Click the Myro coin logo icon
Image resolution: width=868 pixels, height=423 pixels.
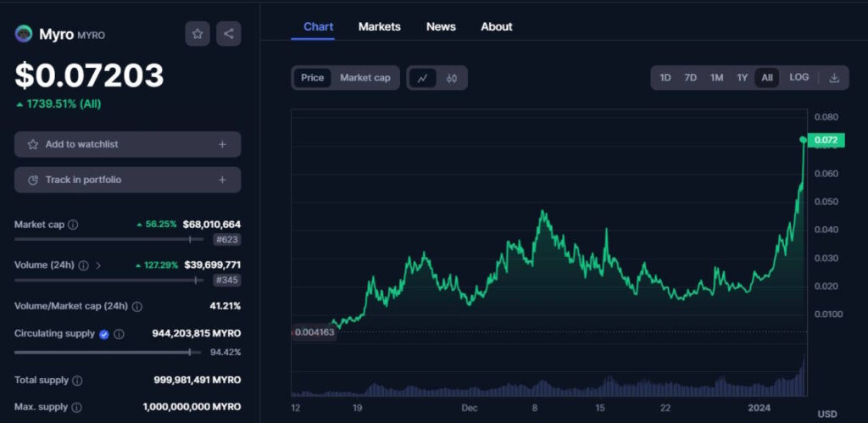pos(23,34)
